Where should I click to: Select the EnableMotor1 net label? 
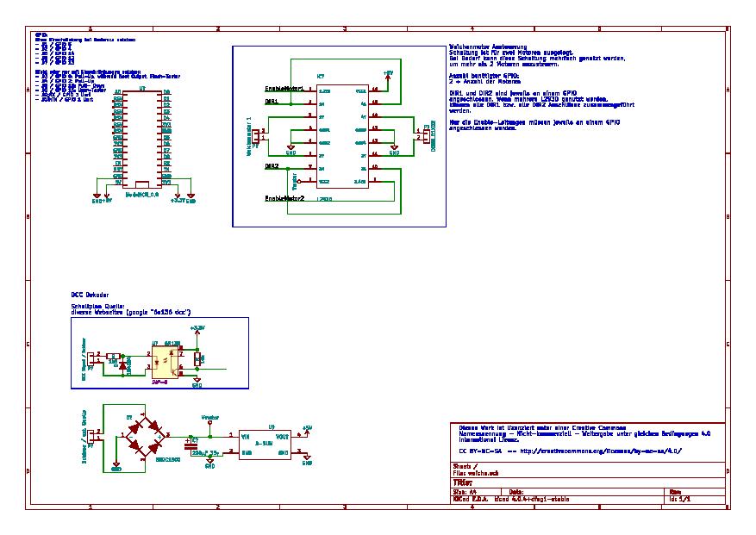[284, 89]
